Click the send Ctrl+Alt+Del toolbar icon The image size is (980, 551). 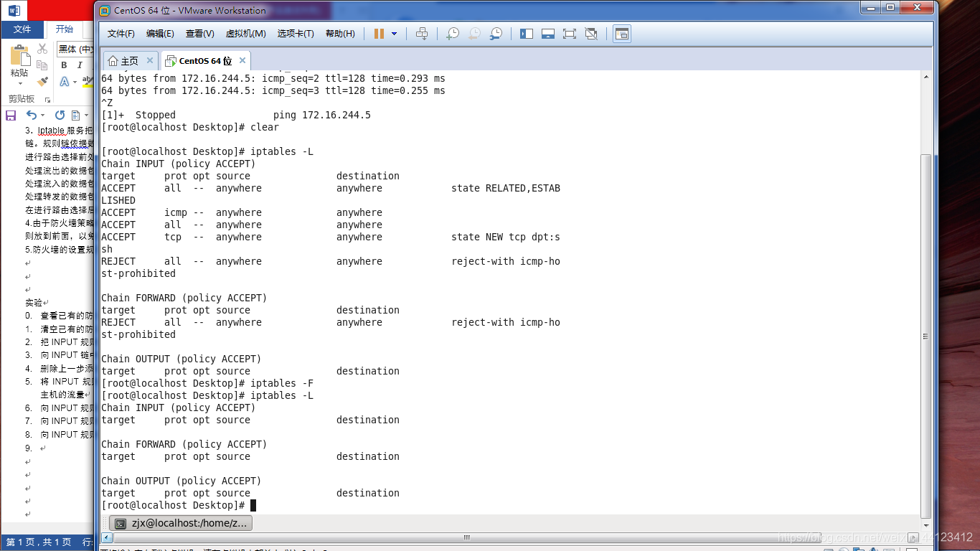coord(422,34)
